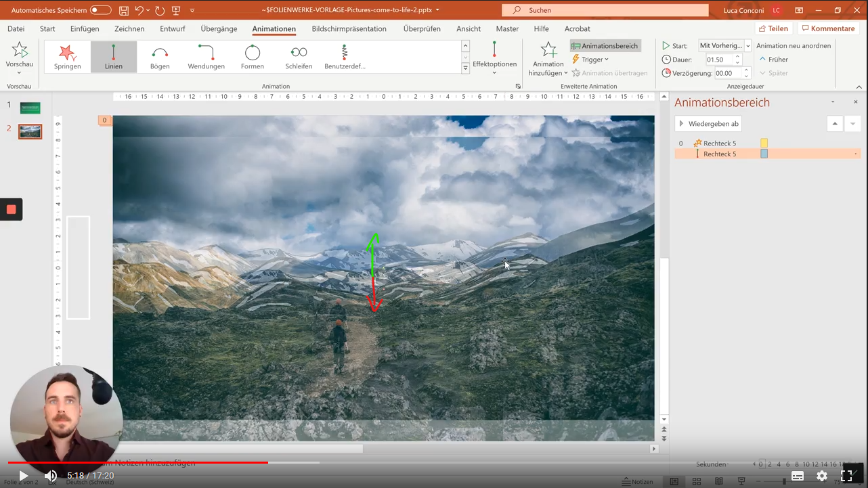868x488 pixels.
Task: Switch to slide sorter view
Action: pos(696,482)
